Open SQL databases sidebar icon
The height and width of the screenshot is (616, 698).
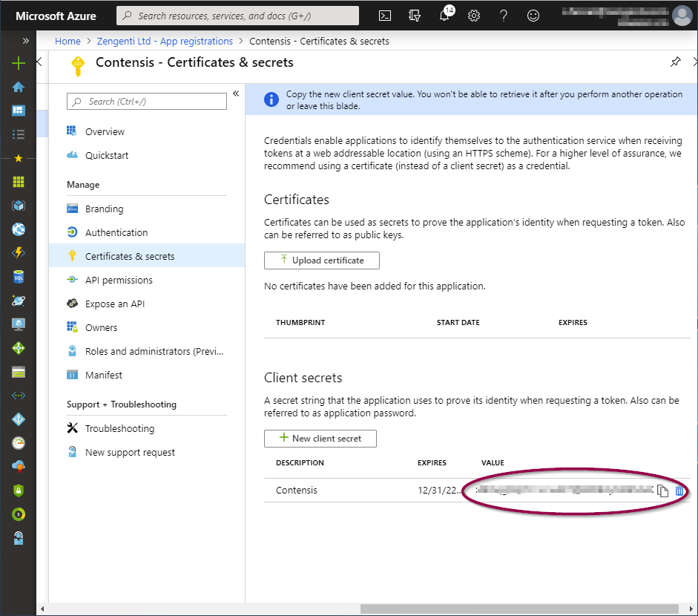19,277
